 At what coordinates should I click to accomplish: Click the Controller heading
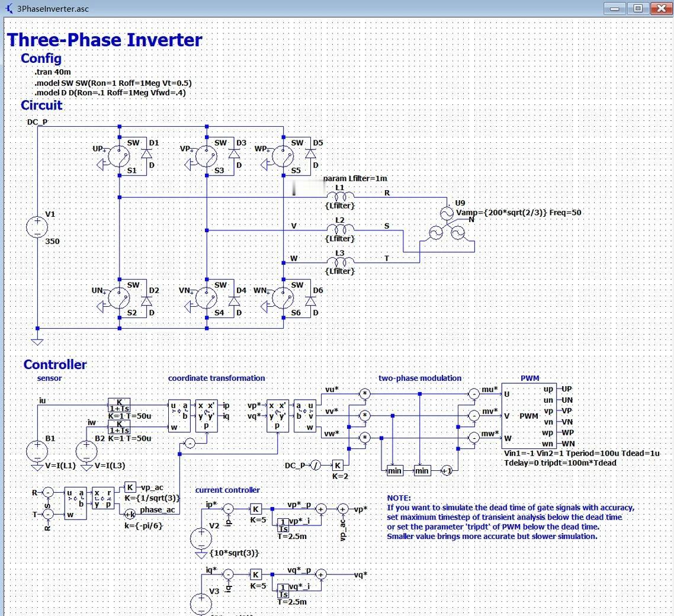[55, 364]
